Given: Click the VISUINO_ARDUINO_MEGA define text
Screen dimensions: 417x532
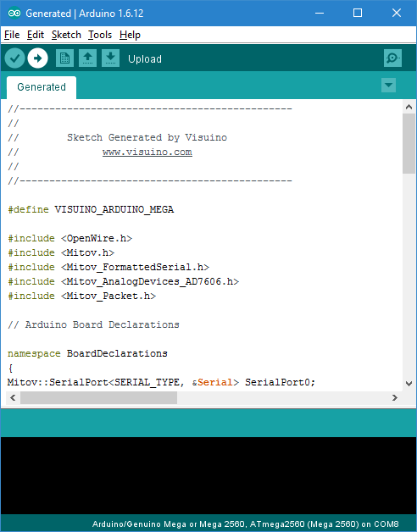Looking at the screenshot, I should pos(114,209).
